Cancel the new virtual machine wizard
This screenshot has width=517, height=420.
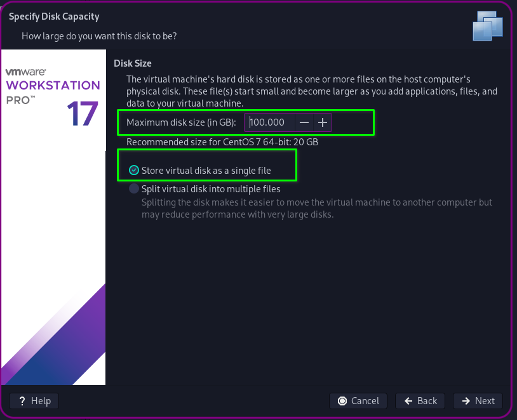359,401
